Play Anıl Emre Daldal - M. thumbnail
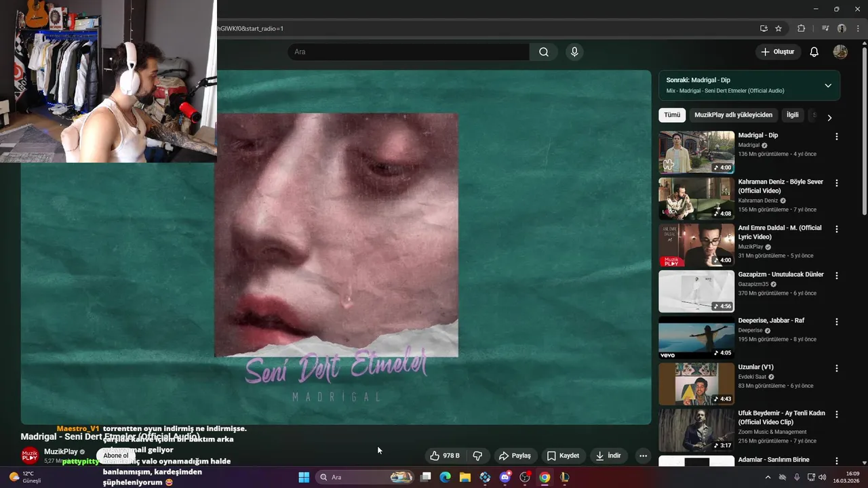The height and width of the screenshot is (488, 868). click(x=696, y=245)
